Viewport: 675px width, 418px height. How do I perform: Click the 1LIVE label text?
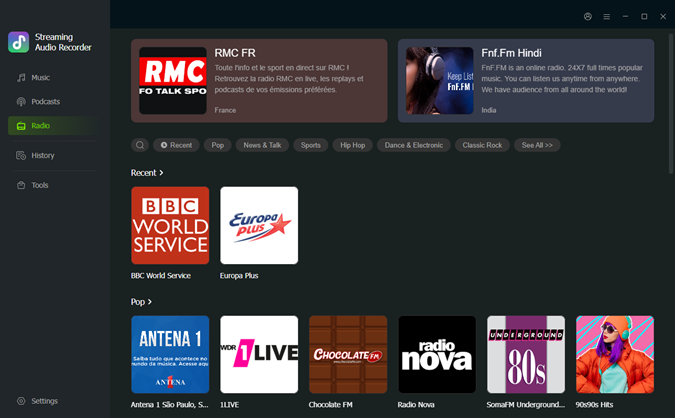[229, 405]
